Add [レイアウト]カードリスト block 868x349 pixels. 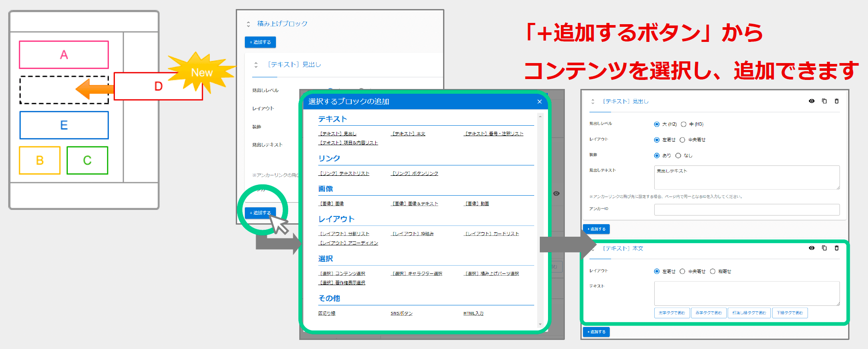[491, 234]
